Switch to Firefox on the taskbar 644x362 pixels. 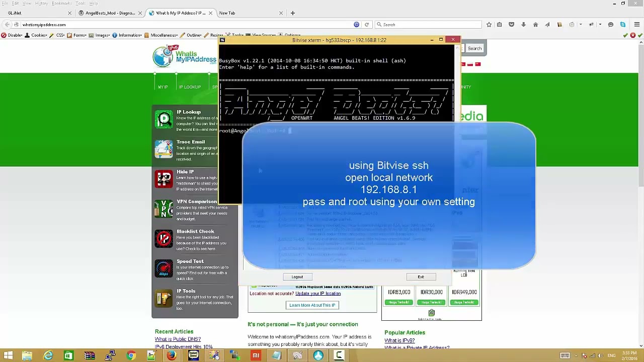tap(172, 355)
